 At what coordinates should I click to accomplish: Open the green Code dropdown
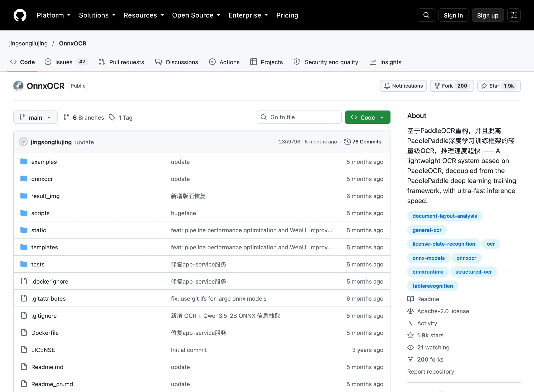(x=367, y=117)
